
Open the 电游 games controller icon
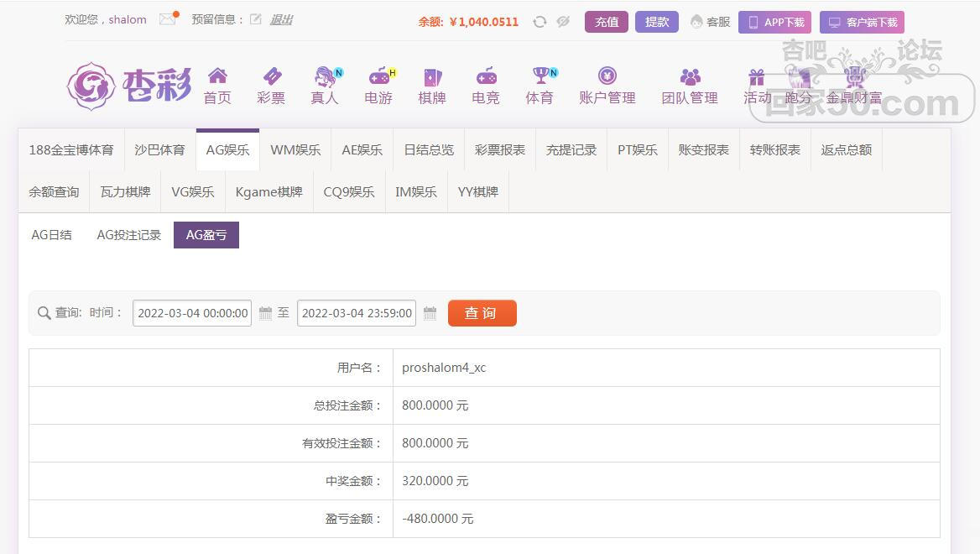(378, 77)
